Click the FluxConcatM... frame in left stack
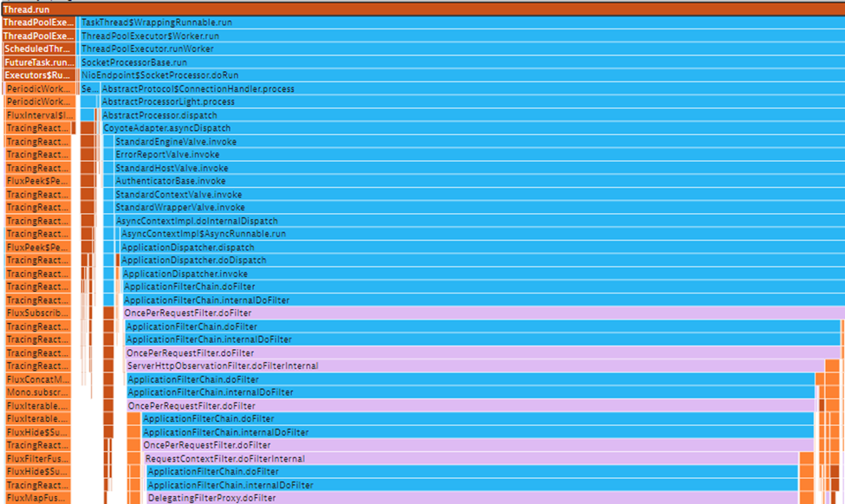 click(38, 379)
